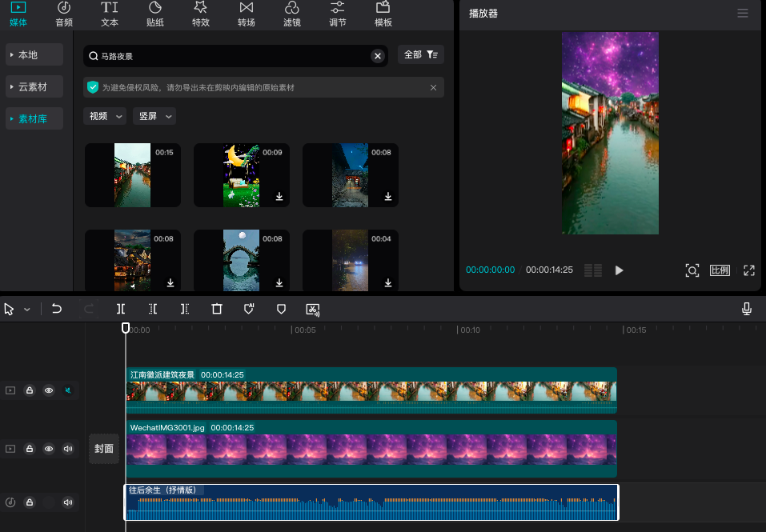This screenshot has width=766, height=532.
Task: Switch to the 音频 tab
Action: [x=64, y=14]
